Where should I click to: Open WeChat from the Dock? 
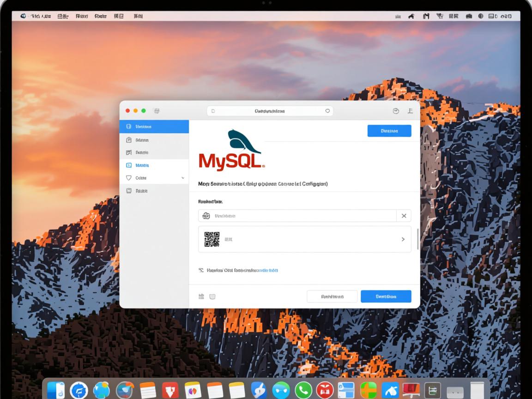pyautogui.click(x=303, y=390)
